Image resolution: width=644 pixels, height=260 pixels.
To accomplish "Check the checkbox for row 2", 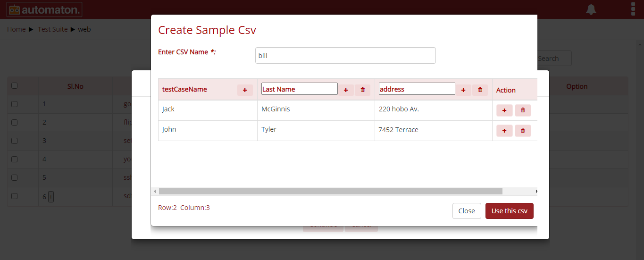I will pos(14,122).
